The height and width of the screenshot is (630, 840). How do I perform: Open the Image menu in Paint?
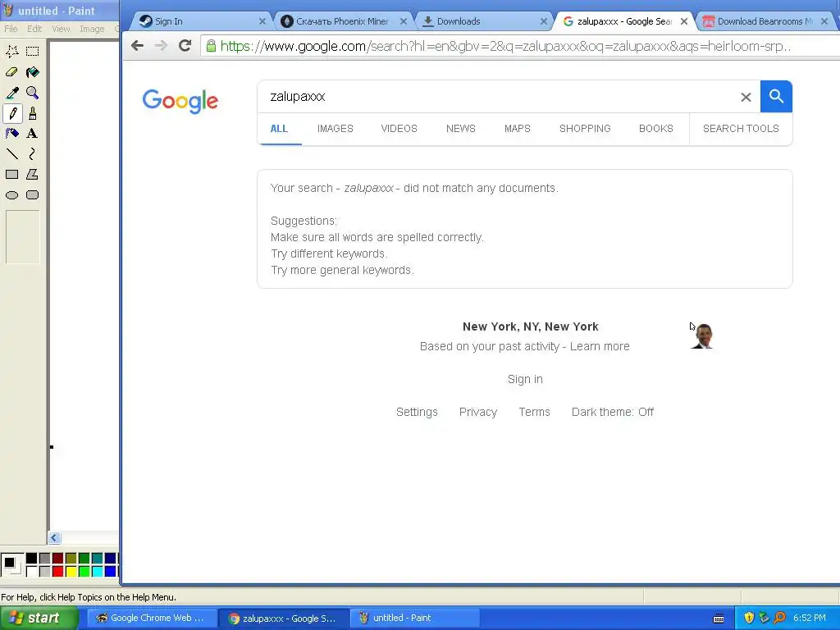pyautogui.click(x=92, y=29)
